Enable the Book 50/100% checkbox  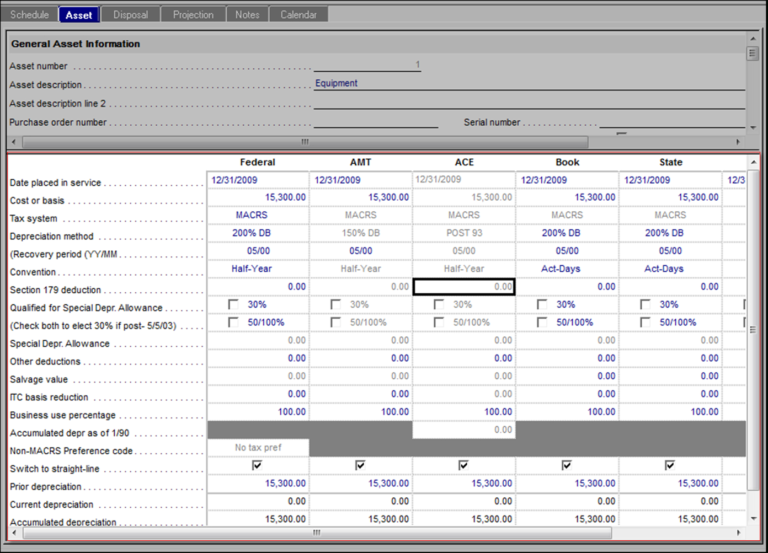542,322
